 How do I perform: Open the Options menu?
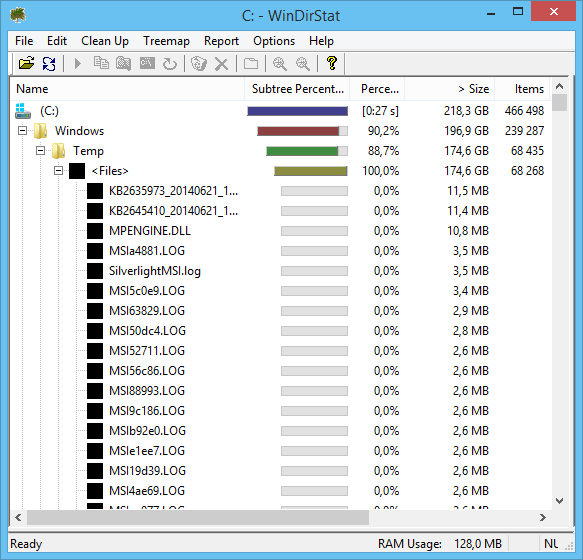pyautogui.click(x=274, y=41)
